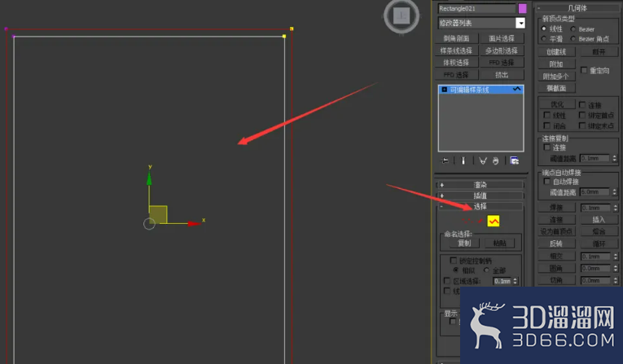Click the 优化 button
The image size is (623, 364).
click(x=557, y=104)
